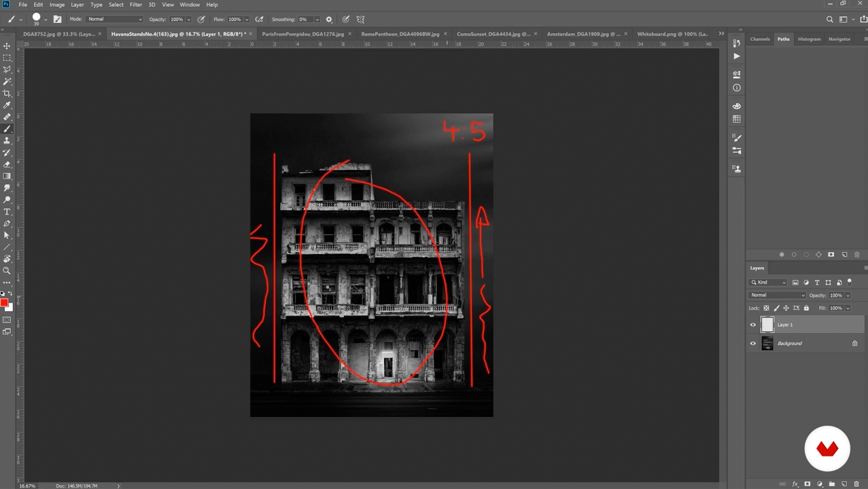Screen dimensions: 868x489
Task: Open the brush settings panel icon in the options bar
Action: pyautogui.click(x=57, y=19)
